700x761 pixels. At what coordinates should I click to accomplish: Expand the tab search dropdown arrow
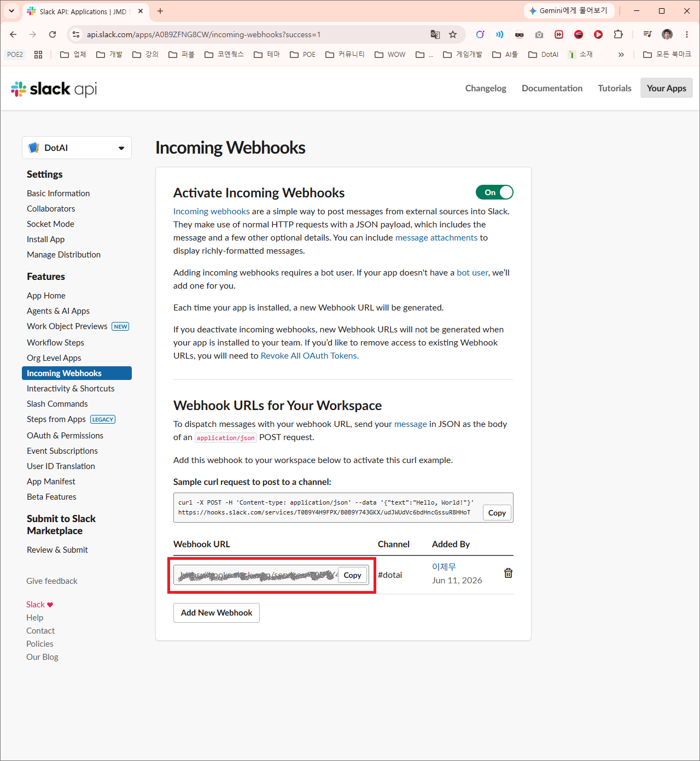pos(11,11)
